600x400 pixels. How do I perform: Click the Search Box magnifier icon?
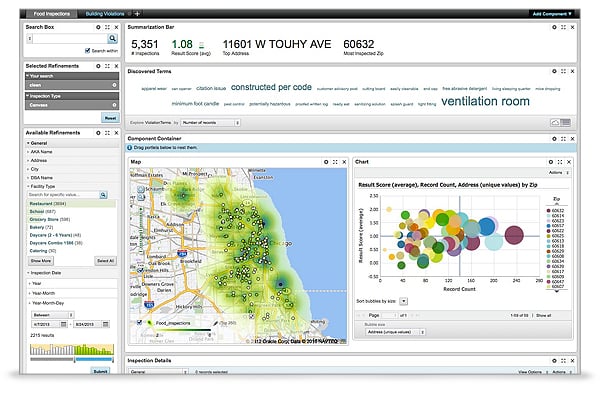click(x=112, y=37)
